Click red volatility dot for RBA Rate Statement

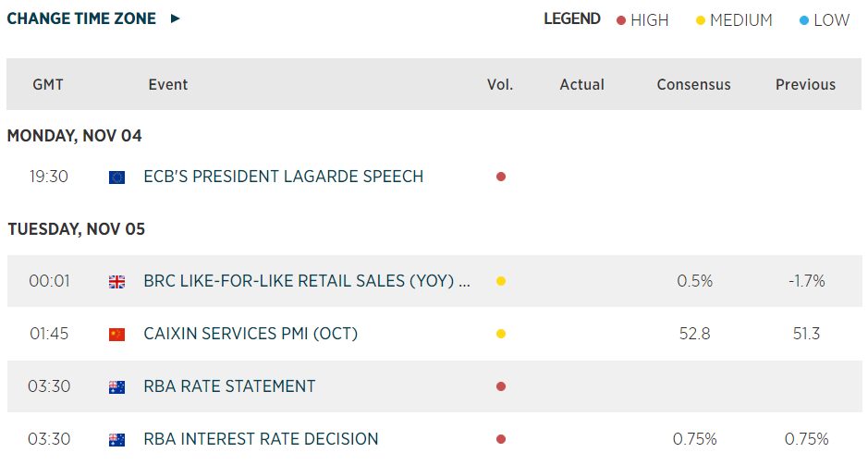(x=501, y=386)
